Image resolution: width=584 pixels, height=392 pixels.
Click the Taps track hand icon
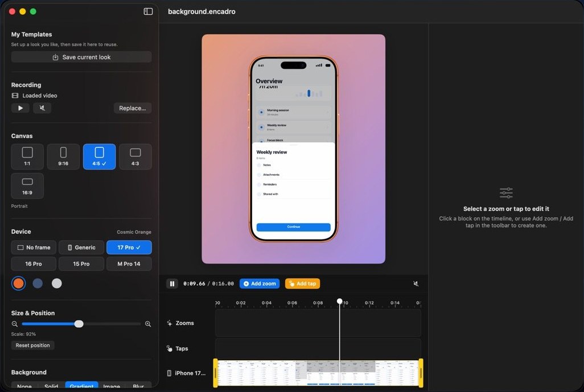[170, 348]
